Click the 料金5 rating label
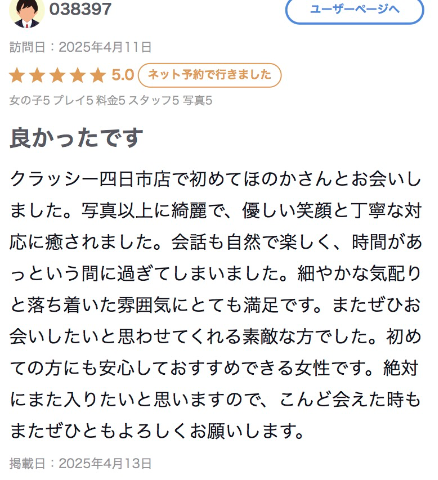438x480 pixels. pyautogui.click(x=111, y=100)
